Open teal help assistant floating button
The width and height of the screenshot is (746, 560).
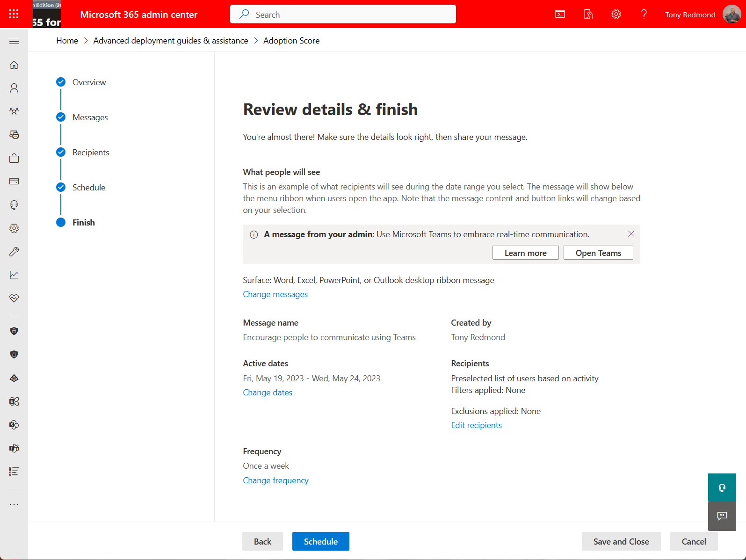coord(722,487)
